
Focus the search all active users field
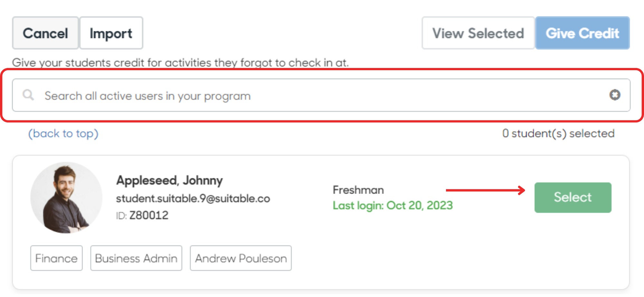coord(321,95)
